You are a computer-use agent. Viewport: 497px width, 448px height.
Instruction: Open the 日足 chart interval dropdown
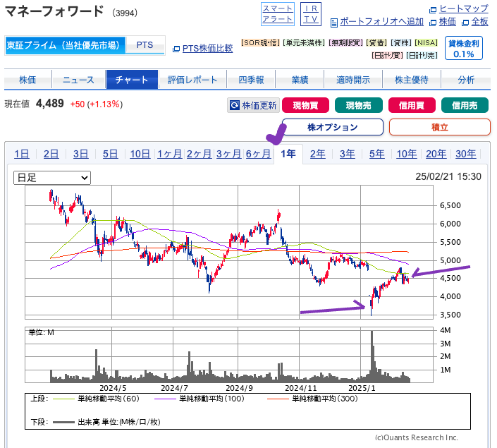tap(52, 178)
